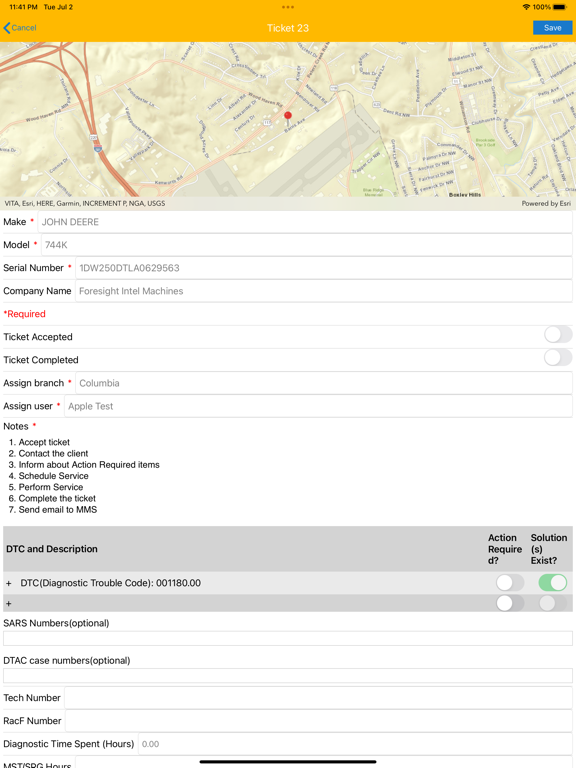Tap note '1. Accept ticket'
Image resolution: width=576 pixels, height=768 pixels.
pyautogui.click(x=39, y=442)
